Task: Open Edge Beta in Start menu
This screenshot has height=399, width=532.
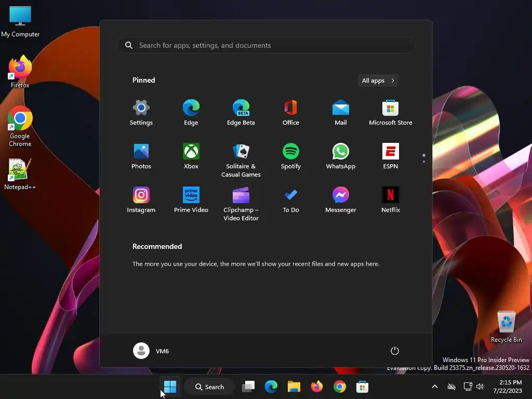Action: tap(241, 113)
